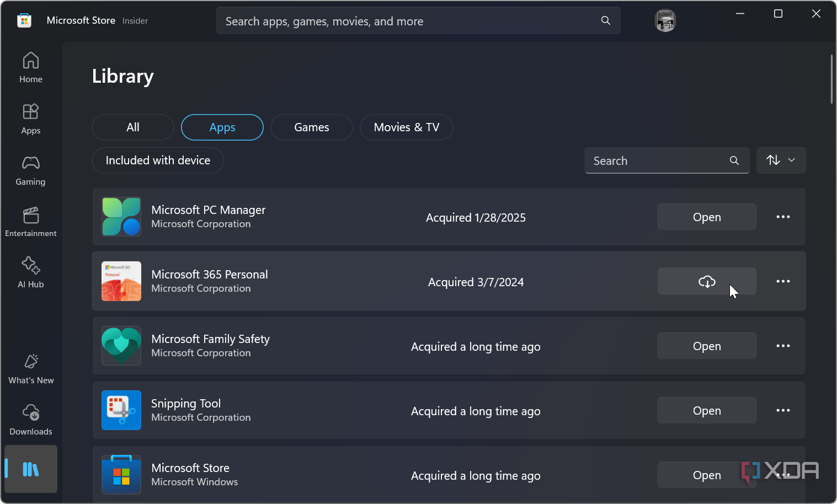Open Microsoft PC Manager
Image resolution: width=837 pixels, height=504 pixels.
[707, 217]
